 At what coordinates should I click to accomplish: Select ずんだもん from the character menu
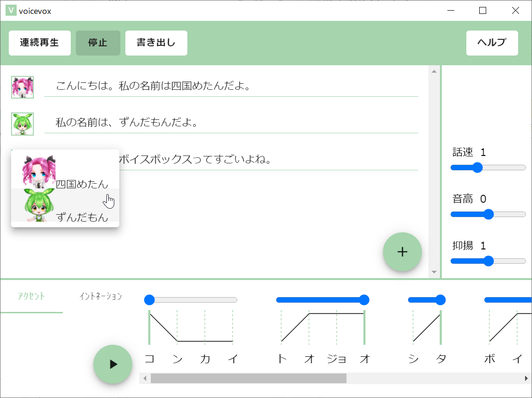[65, 205]
